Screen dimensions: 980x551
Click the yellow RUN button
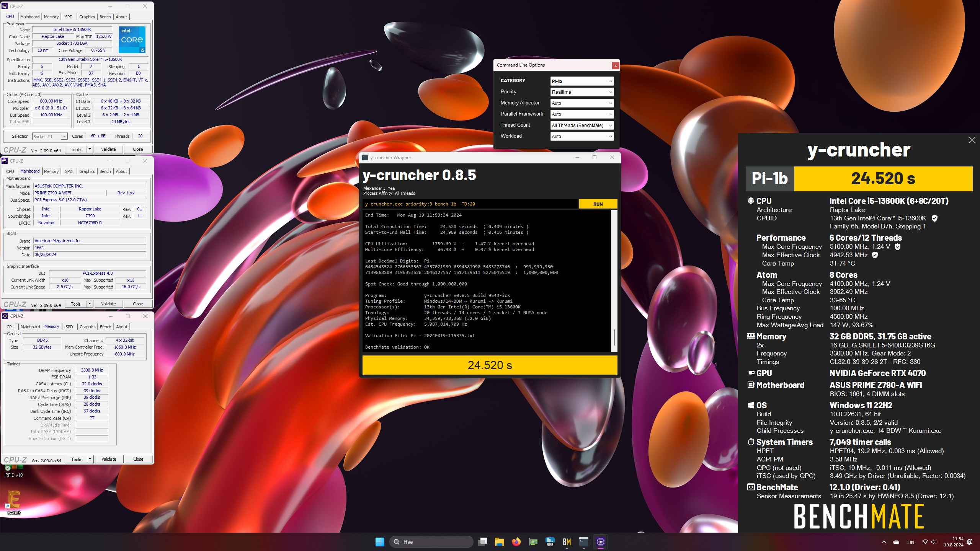[x=598, y=204]
